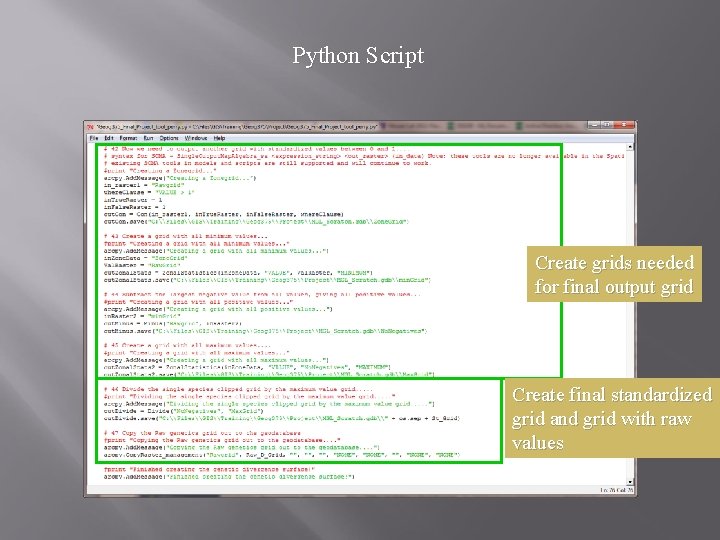The height and width of the screenshot is (540, 720).
Task: Click the last arcpy.AddMessage "Finished creating" line
Action: (x=229, y=477)
